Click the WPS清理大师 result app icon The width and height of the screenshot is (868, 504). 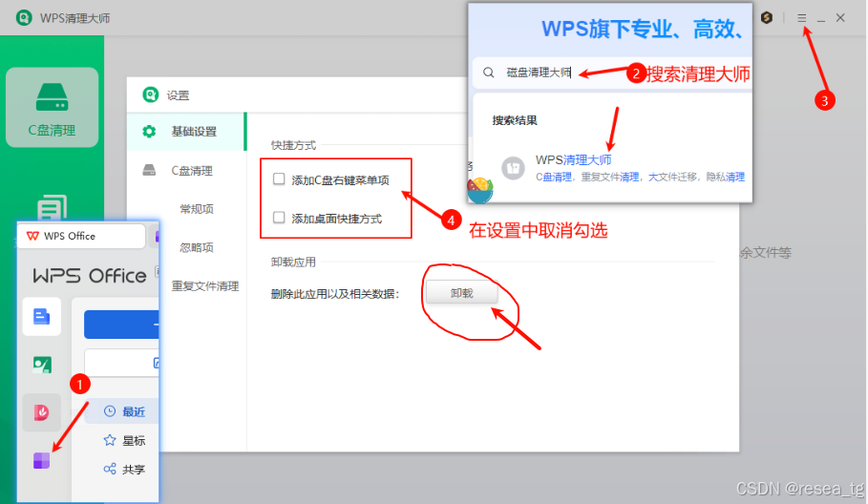513,168
